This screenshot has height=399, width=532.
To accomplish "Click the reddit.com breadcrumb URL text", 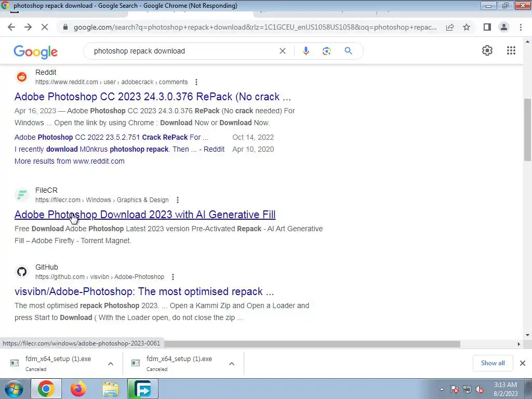I will coord(112,82).
